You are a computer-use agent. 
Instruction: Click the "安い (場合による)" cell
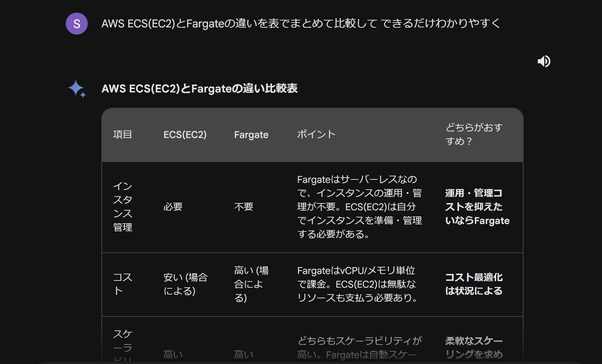coord(185,284)
